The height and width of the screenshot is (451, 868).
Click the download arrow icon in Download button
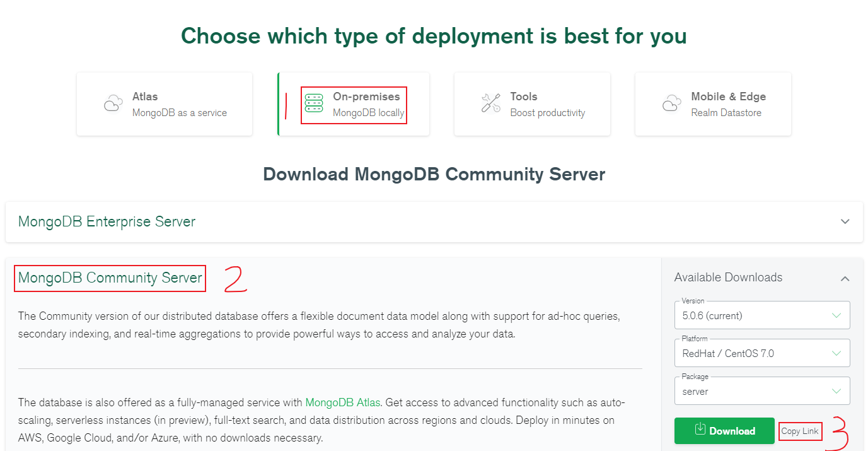700,430
